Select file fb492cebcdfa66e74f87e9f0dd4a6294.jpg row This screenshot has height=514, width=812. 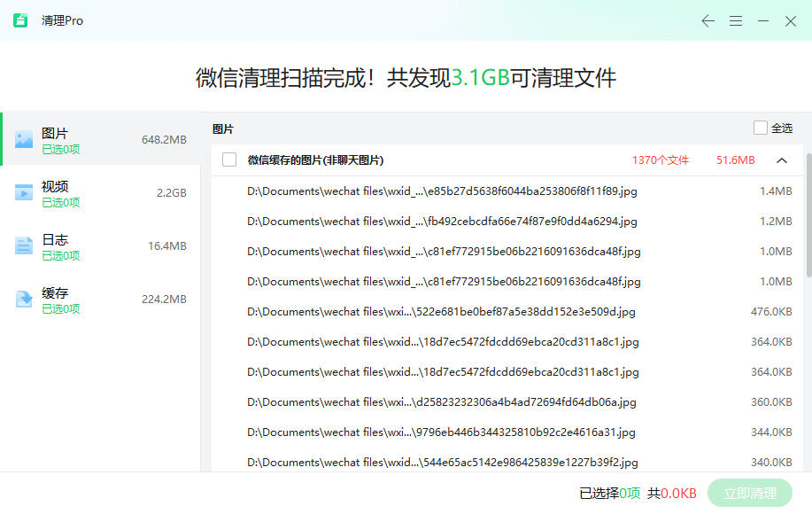pyautogui.click(x=509, y=222)
